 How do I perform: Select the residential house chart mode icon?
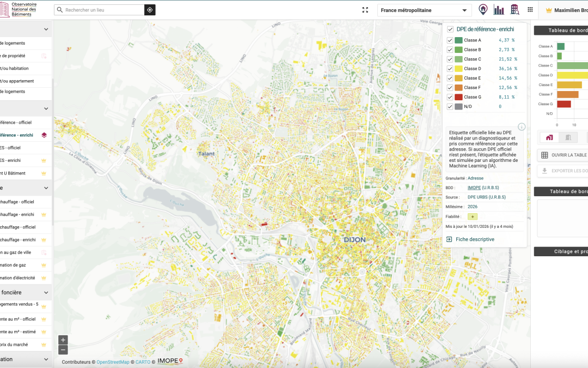click(x=549, y=137)
